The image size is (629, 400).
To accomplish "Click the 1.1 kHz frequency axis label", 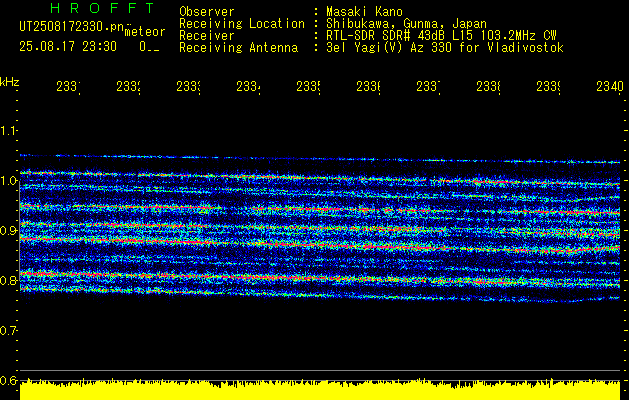I will (x=8, y=130).
